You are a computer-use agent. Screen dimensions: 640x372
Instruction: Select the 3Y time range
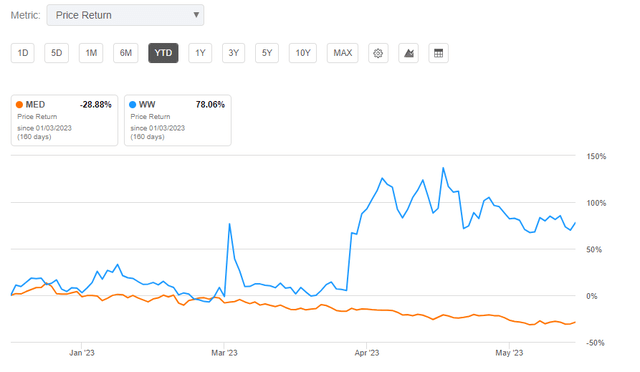[233, 53]
